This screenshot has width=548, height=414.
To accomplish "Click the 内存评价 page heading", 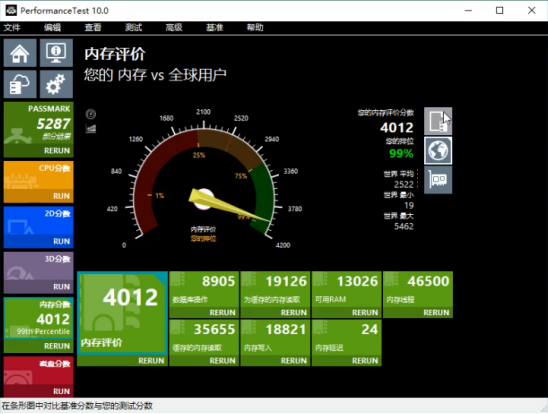I will [x=115, y=54].
